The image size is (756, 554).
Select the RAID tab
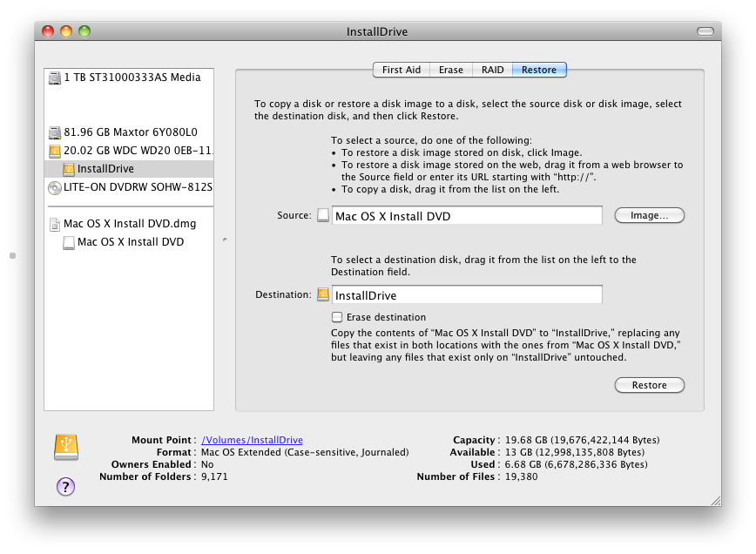click(492, 70)
